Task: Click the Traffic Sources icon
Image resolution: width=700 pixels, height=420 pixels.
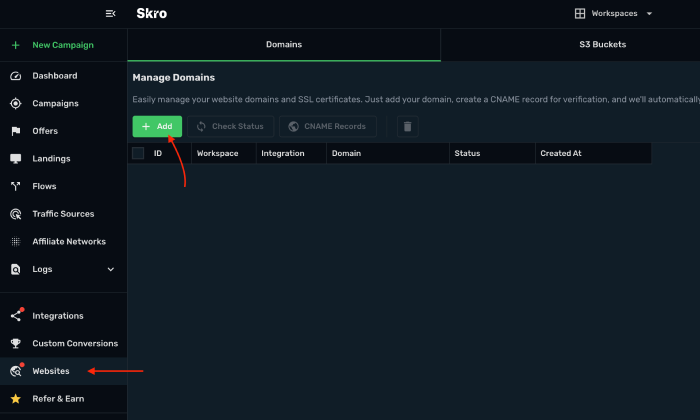Action: pyautogui.click(x=16, y=214)
